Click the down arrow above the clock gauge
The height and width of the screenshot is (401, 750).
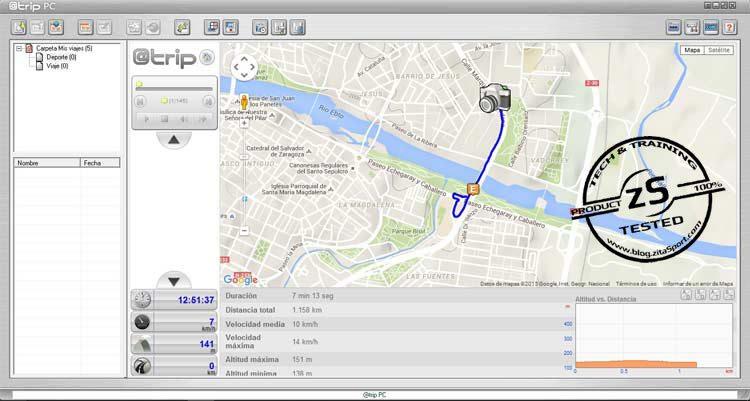point(174,281)
